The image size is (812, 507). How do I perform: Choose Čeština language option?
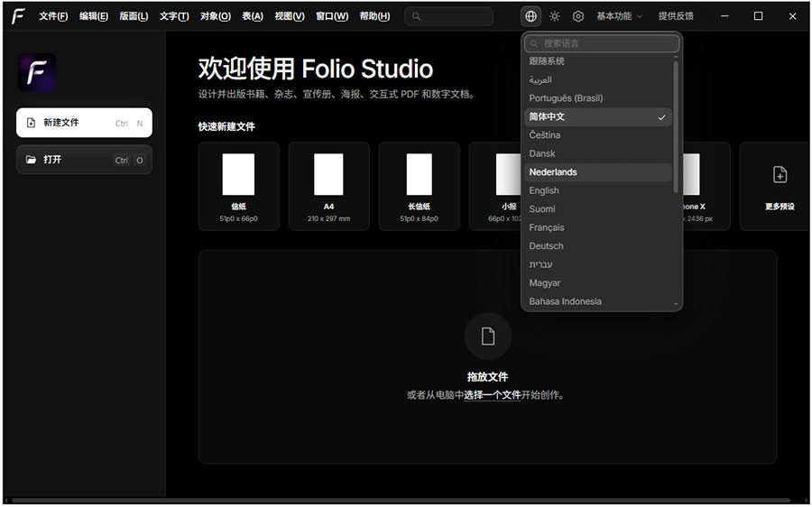pos(597,135)
